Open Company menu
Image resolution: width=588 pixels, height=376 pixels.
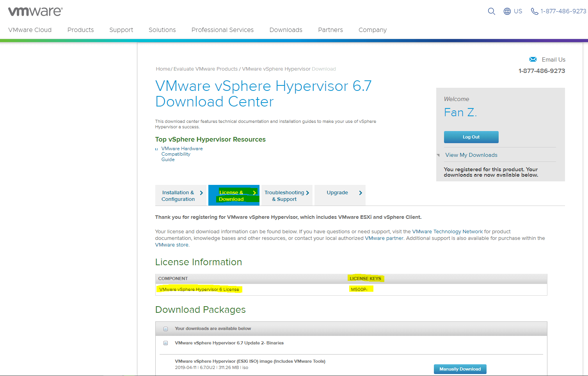click(373, 30)
